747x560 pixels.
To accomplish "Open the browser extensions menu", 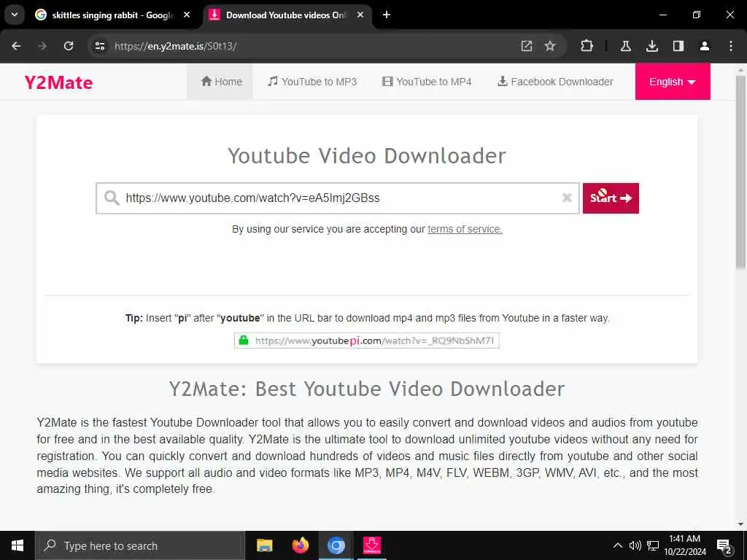I will pos(587,46).
